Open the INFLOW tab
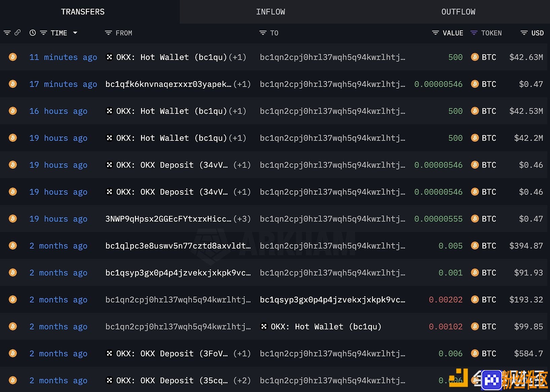The width and height of the screenshot is (550, 392). (271, 12)
